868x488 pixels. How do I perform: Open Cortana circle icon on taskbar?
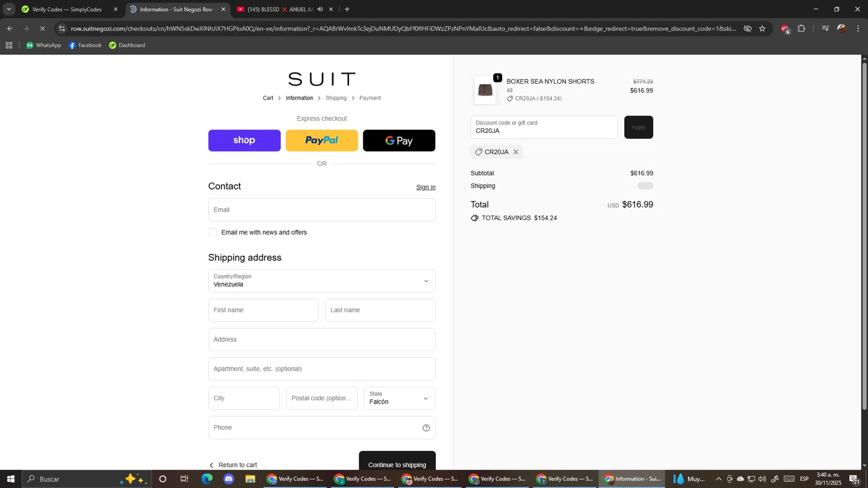point(163,479)
